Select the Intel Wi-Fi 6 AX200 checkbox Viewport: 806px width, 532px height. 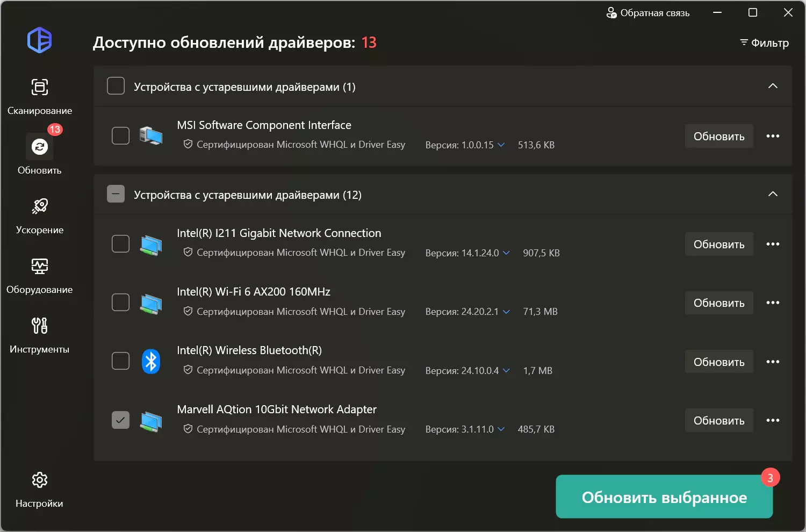[x=120, y=302]
